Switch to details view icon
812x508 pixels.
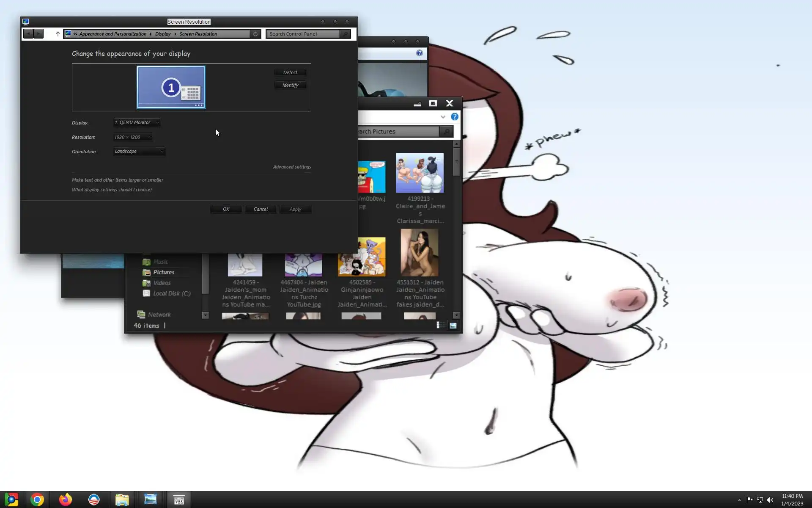click(441, 326)
